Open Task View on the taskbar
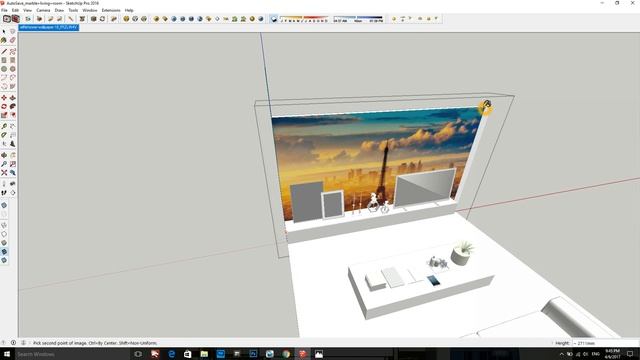 (138, 354)
